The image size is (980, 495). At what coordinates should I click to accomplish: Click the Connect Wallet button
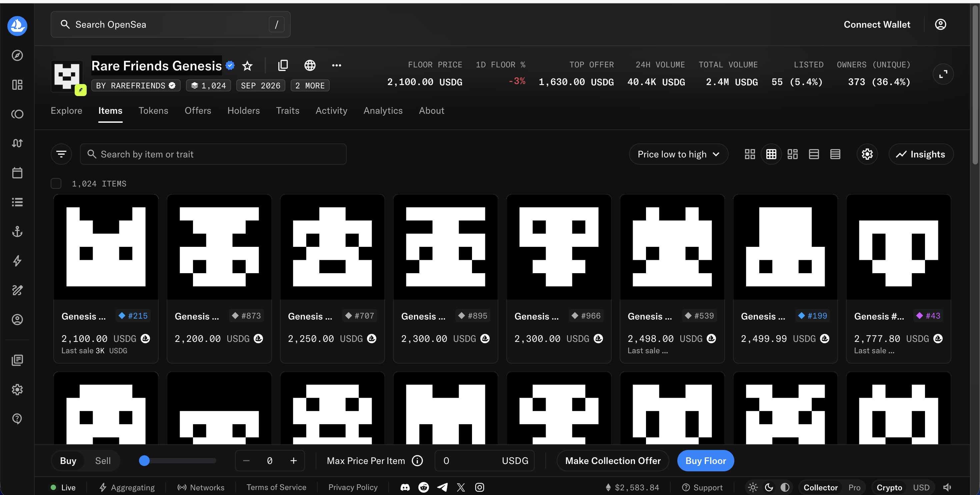point(877,24)
